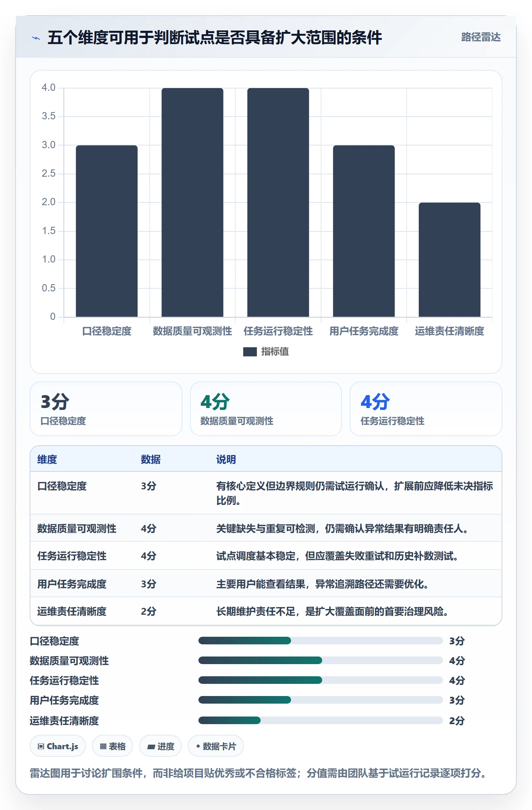
Task: Click description starting 试点调度基本稳定
Action: pos(337,556)
